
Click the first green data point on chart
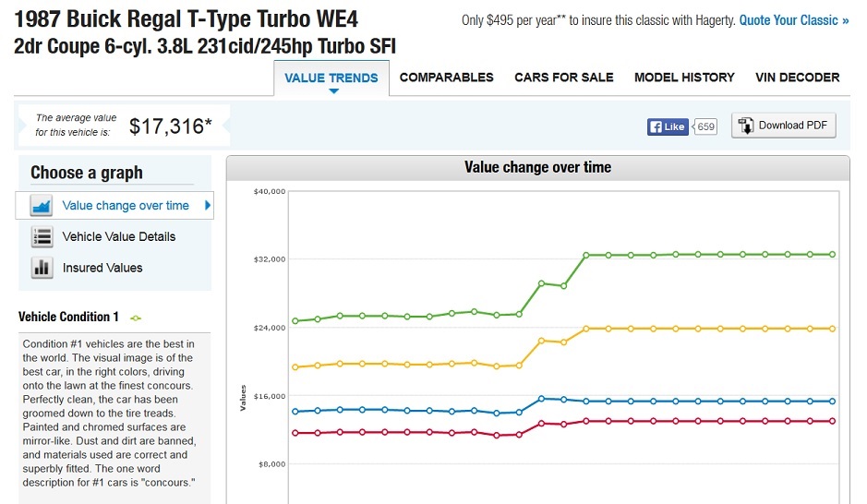point(295,321)
